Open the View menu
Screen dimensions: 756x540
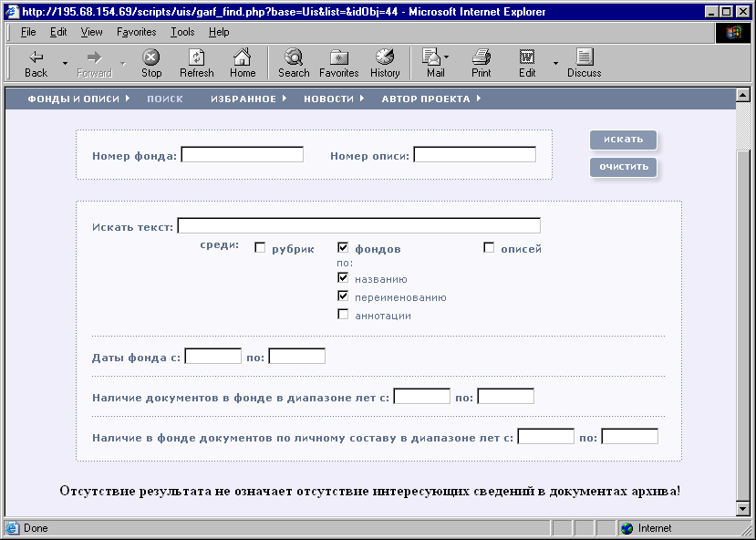click(x=91, y=32)
